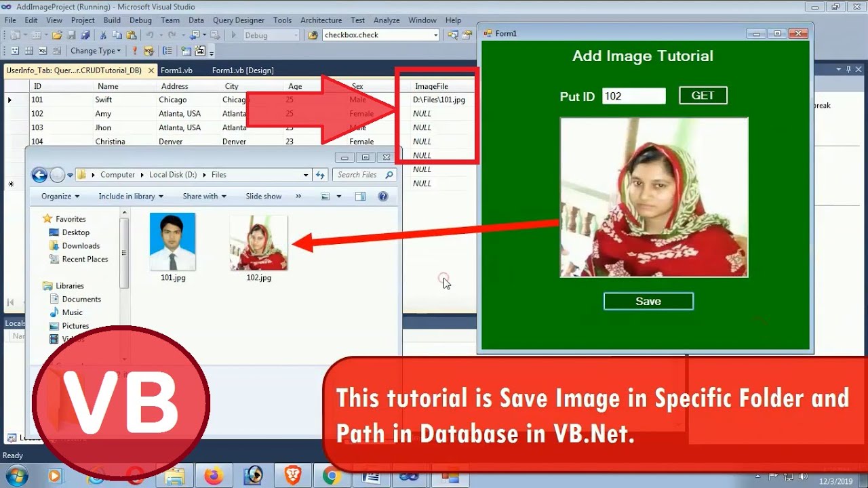The image size is (868, 488).
Task: Click the Windows Start button
Action: coord(16,476)
